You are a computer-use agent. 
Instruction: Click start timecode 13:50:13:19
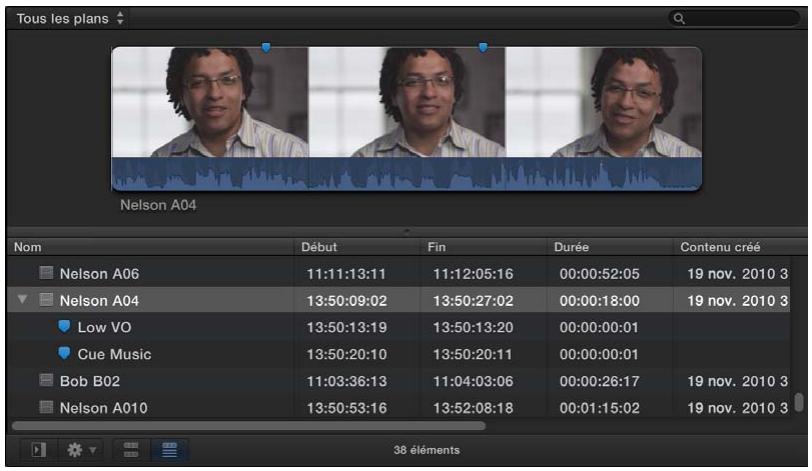[x=346, y=328]
